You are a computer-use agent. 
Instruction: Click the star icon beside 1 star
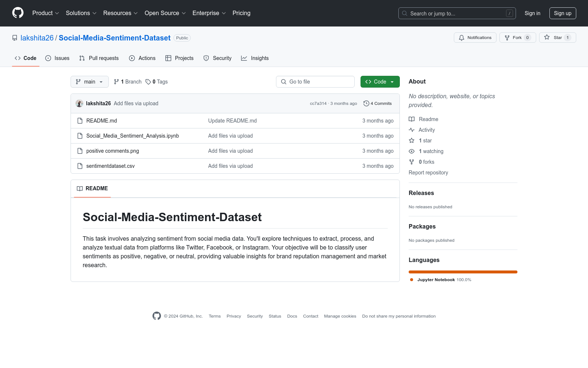pyautogui.click(x=412, y=141)
